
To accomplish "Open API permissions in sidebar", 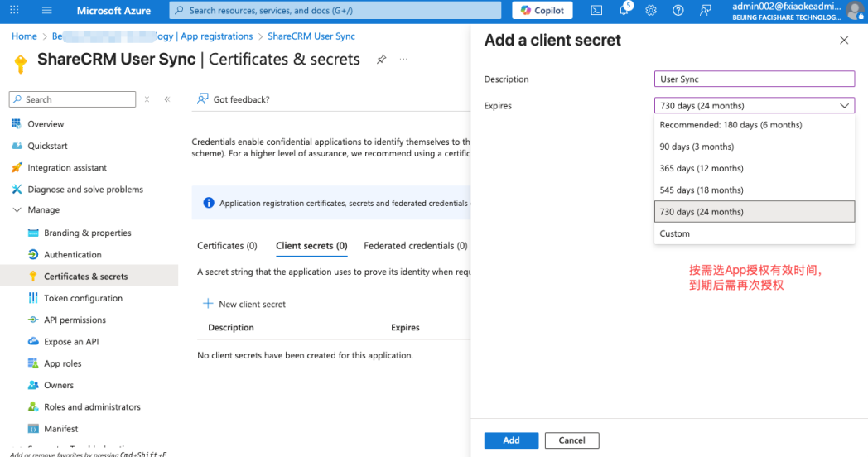I will [x=75, y=320].
